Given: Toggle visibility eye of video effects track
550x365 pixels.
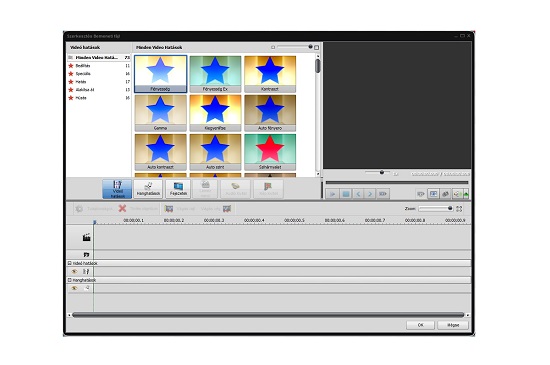Looking at the screenshot, I should pos(74,271).
